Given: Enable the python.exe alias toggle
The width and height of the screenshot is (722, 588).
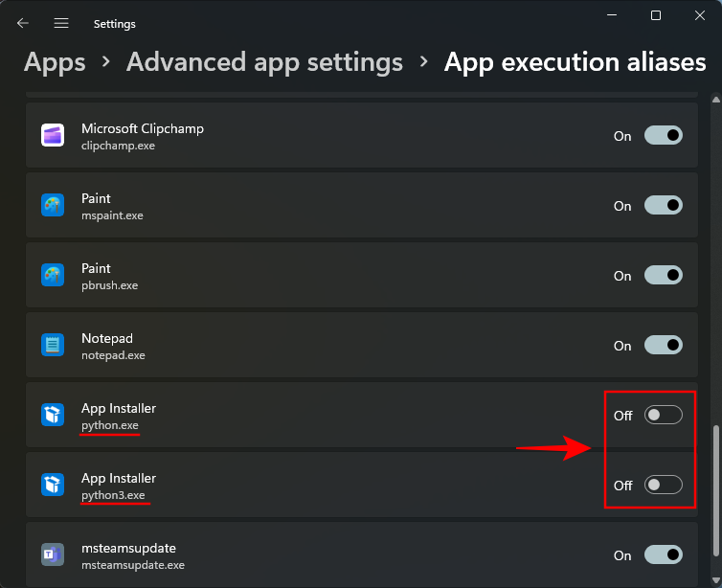Looking at the screenshot, I should 663,415.
